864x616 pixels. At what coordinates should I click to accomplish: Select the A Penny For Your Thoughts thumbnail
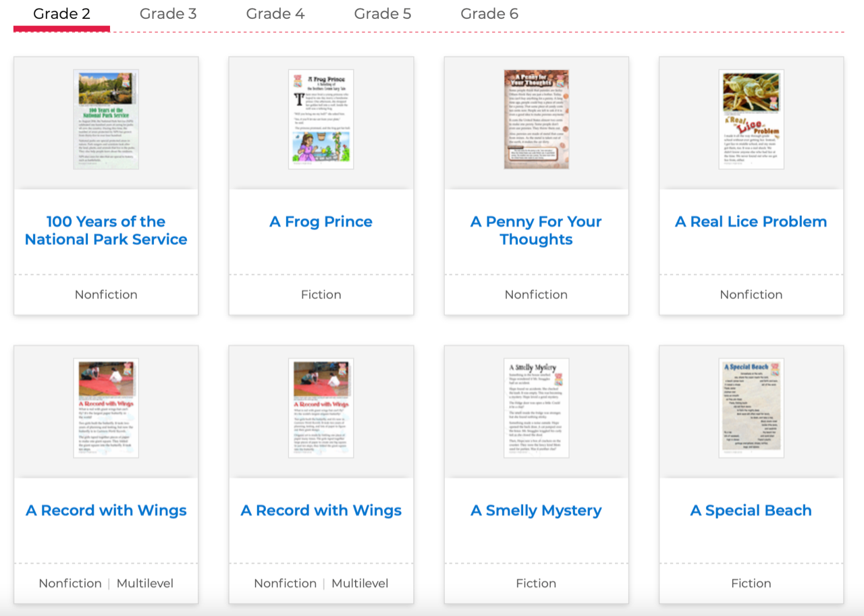coord(536,119)
